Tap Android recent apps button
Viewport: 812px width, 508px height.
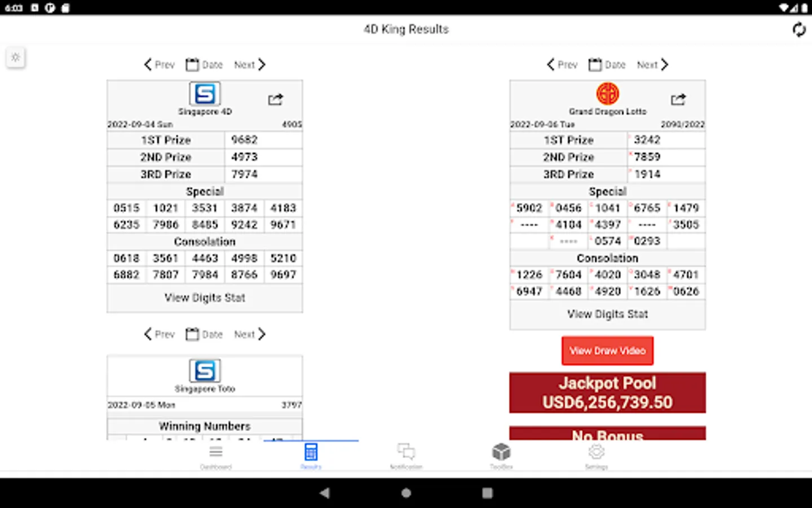coord(487,493)
